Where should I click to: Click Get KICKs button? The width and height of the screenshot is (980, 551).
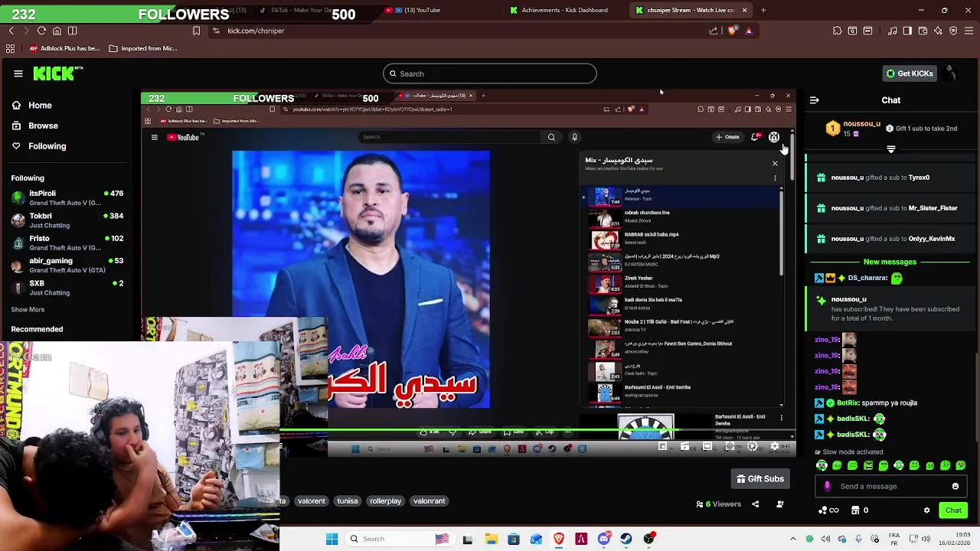[x=910, y=73]
